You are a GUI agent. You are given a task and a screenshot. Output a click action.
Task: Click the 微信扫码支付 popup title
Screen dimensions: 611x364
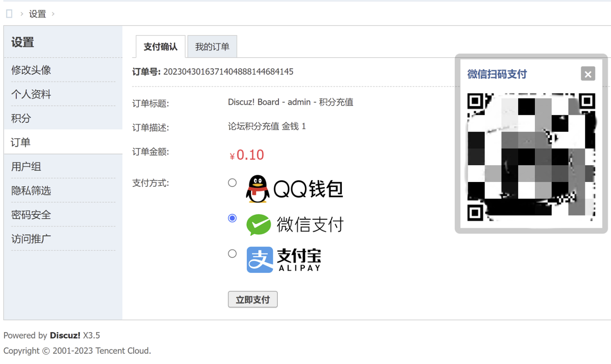(497, 74)
